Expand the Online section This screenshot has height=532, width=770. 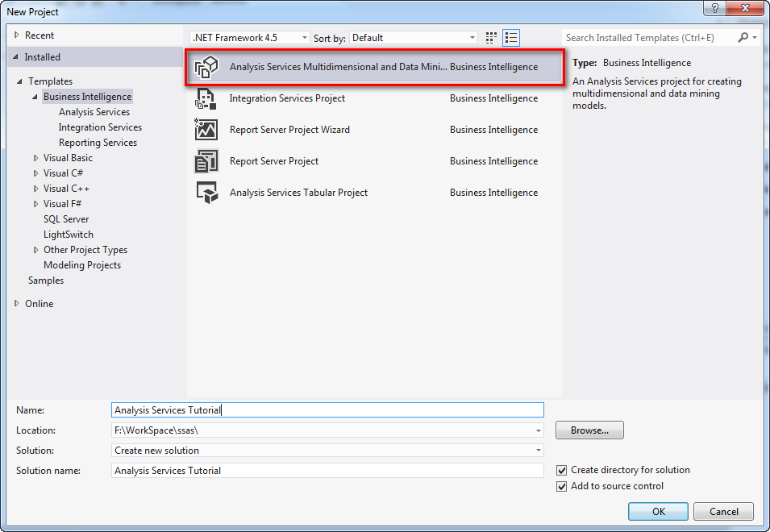tap(17, 303)
